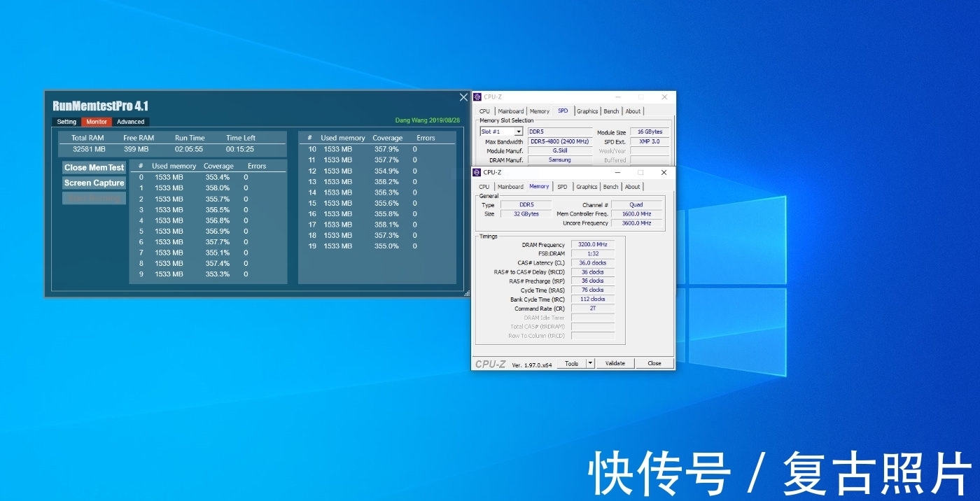The image size is (980, 501).
Task: Click the 357.9% coverage in row 10
Action: point(386,149)
